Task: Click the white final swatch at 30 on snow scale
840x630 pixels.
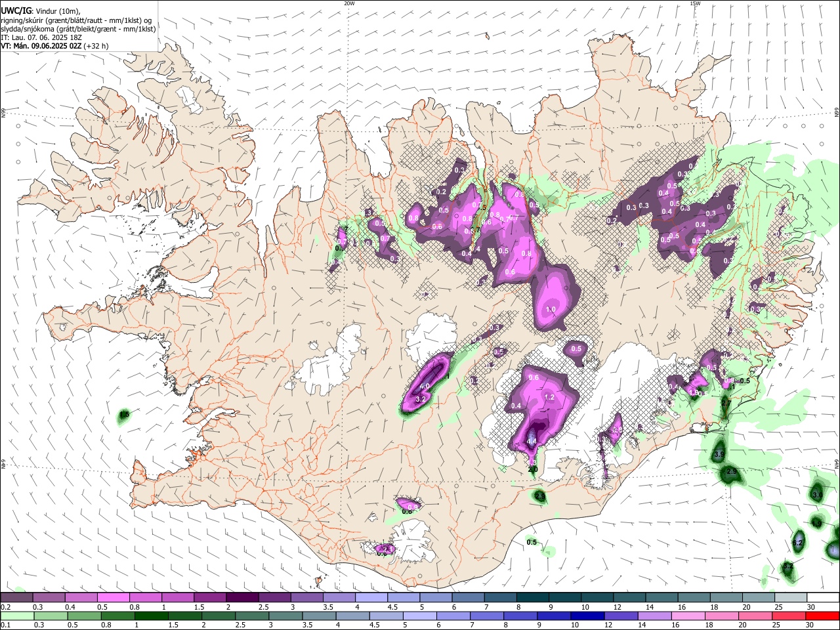Action: pos(822,598)
